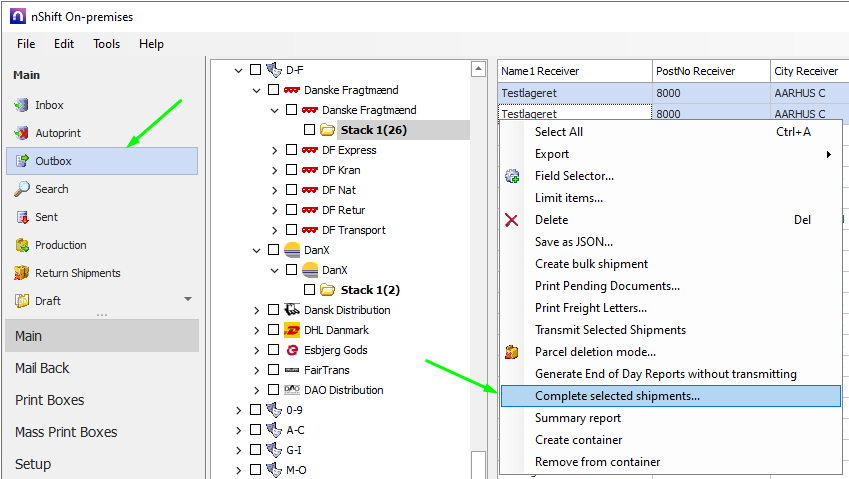Viewport: 849px width, 479px height.
Task: Expand the Dansk Distribution node
Action: point(257,310)
